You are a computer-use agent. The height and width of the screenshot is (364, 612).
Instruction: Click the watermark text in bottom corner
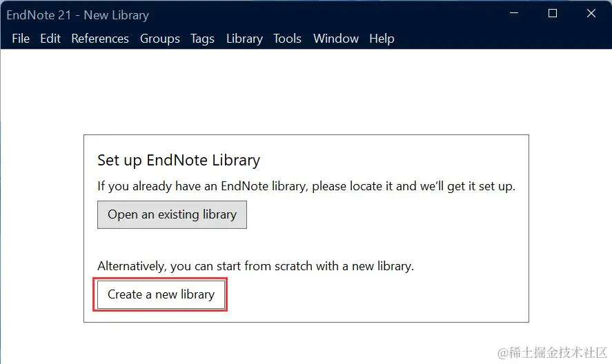point(552,353)
